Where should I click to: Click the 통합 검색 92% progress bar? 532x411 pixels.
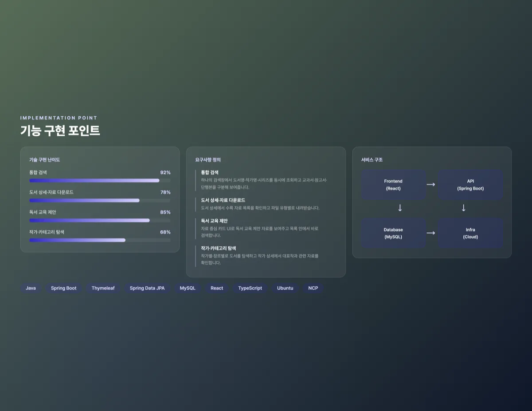[100, 181]
